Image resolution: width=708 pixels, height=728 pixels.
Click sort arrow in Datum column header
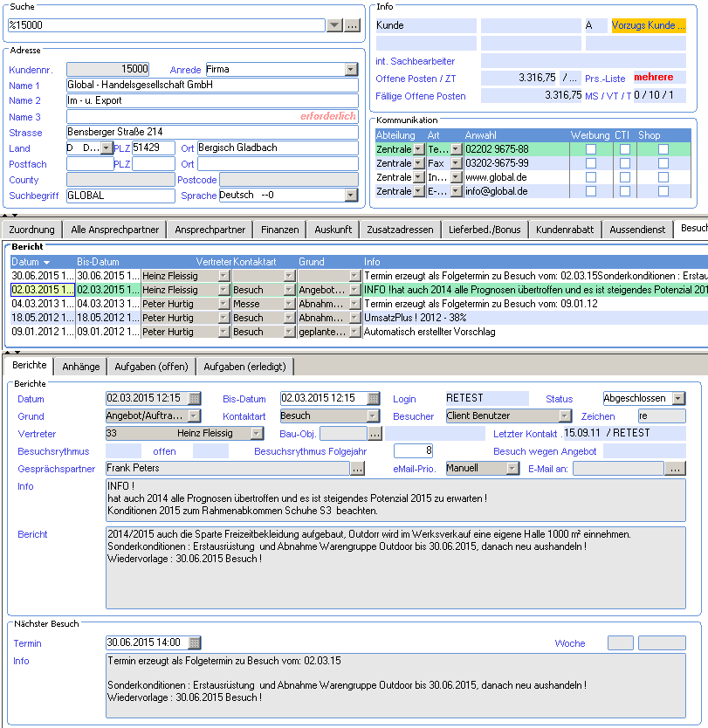(x=46, y=263)
